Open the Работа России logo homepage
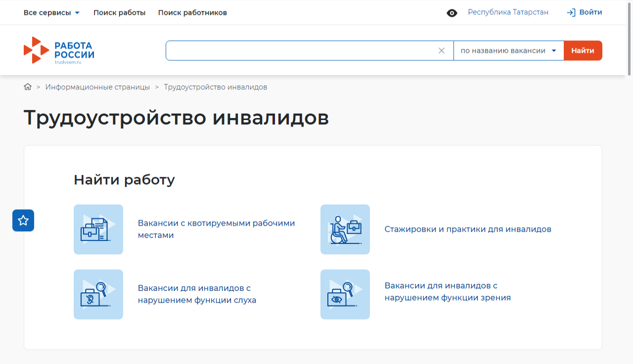This screenshot has height=364, width=633. [59, 50]
